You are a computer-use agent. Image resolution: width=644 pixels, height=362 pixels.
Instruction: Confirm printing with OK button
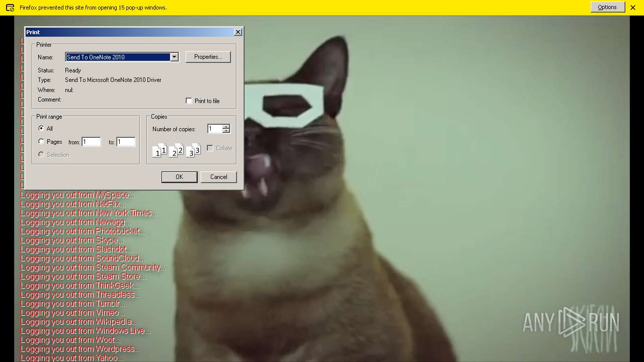pos(179,177)
